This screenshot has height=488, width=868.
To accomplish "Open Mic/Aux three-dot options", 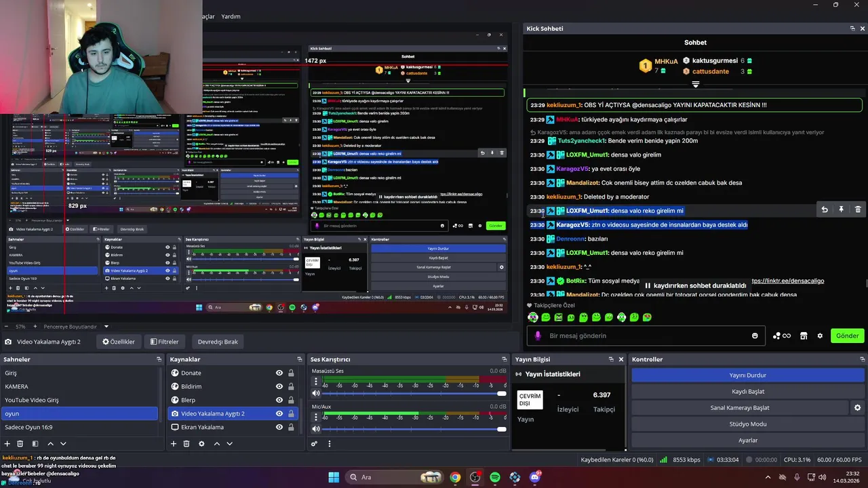I will [315, 418].
